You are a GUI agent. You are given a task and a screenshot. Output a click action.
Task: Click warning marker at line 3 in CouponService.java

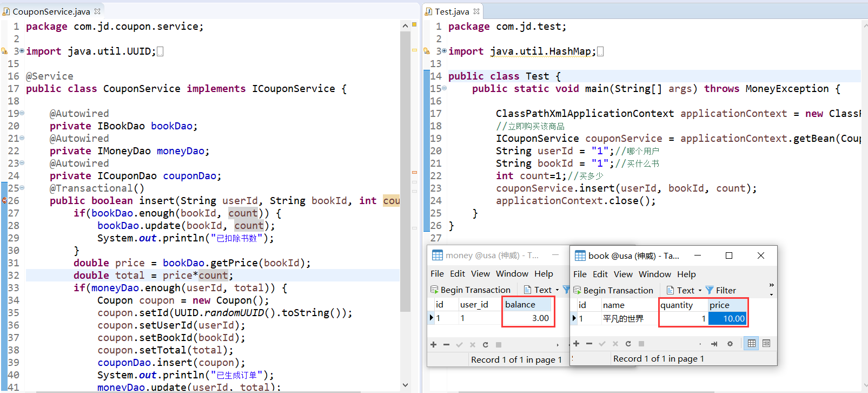[x=4, y=51]
